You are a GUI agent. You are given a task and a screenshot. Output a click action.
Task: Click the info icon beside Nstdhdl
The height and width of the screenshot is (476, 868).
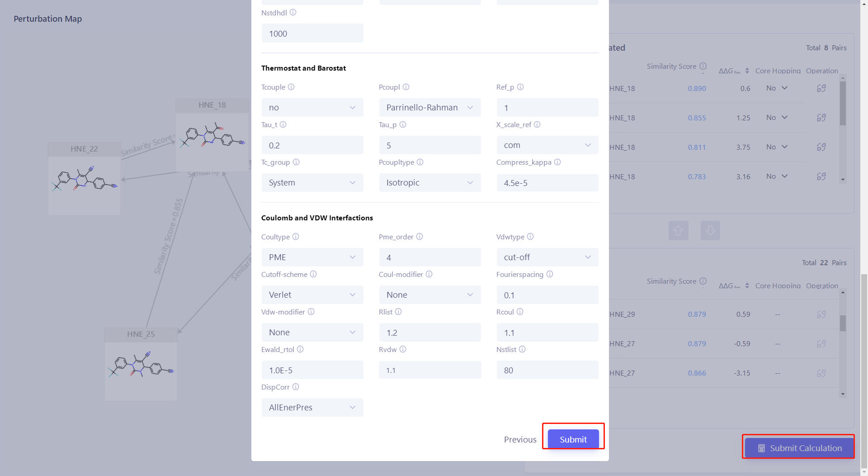pyautogui.click(x=293, y=13)
